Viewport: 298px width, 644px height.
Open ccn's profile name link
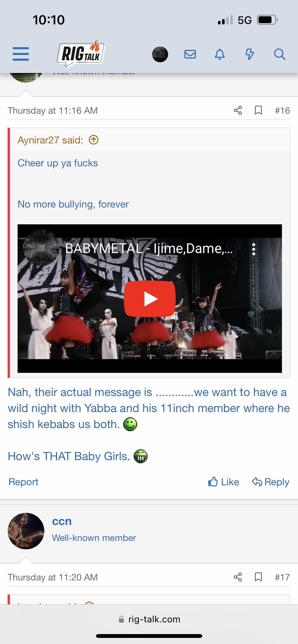click(x=62, y=521)
